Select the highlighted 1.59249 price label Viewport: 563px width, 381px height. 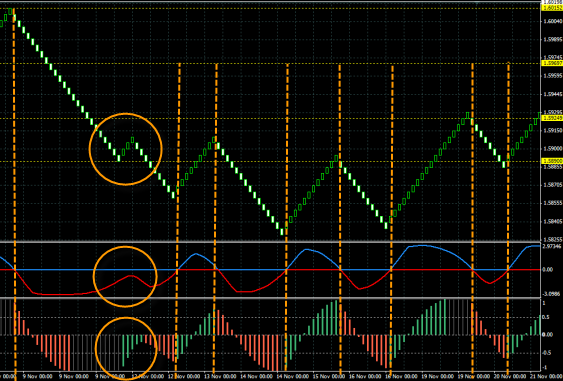(553, 118)
